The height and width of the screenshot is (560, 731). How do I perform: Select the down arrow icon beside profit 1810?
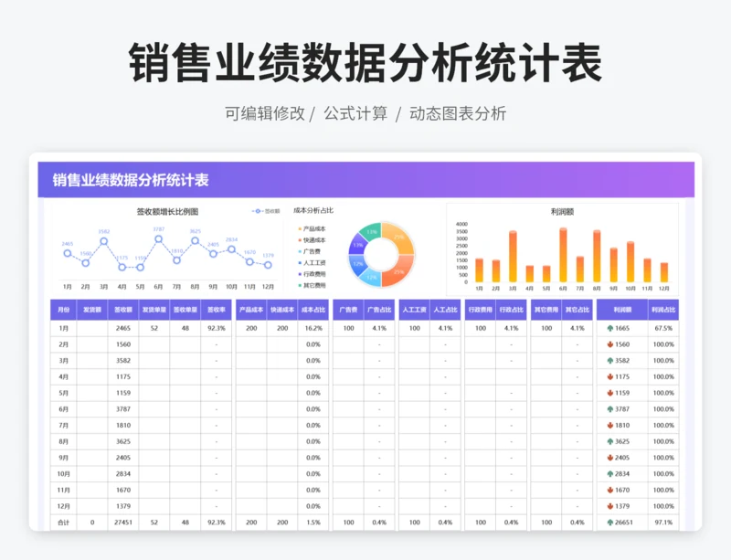click(609, 425)
